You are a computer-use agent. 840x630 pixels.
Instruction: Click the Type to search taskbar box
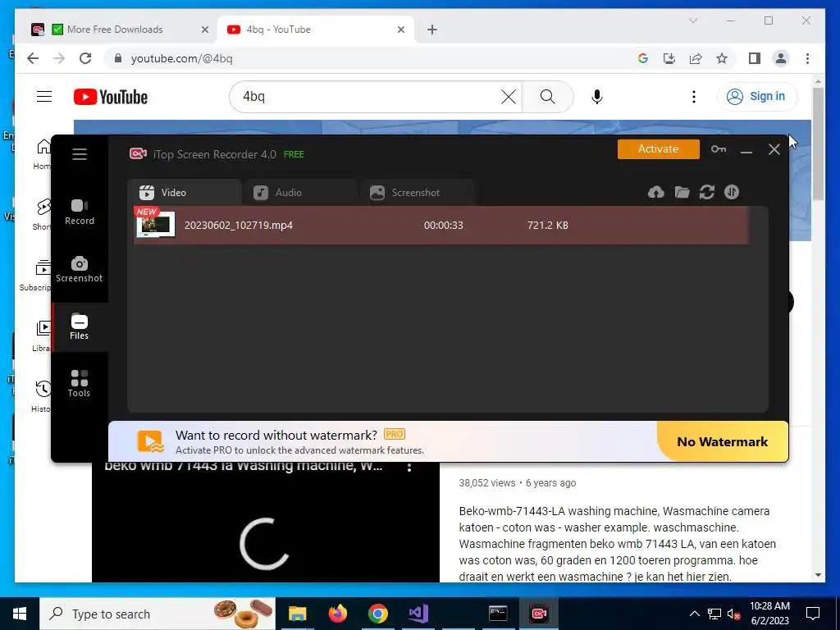(157, 614)
